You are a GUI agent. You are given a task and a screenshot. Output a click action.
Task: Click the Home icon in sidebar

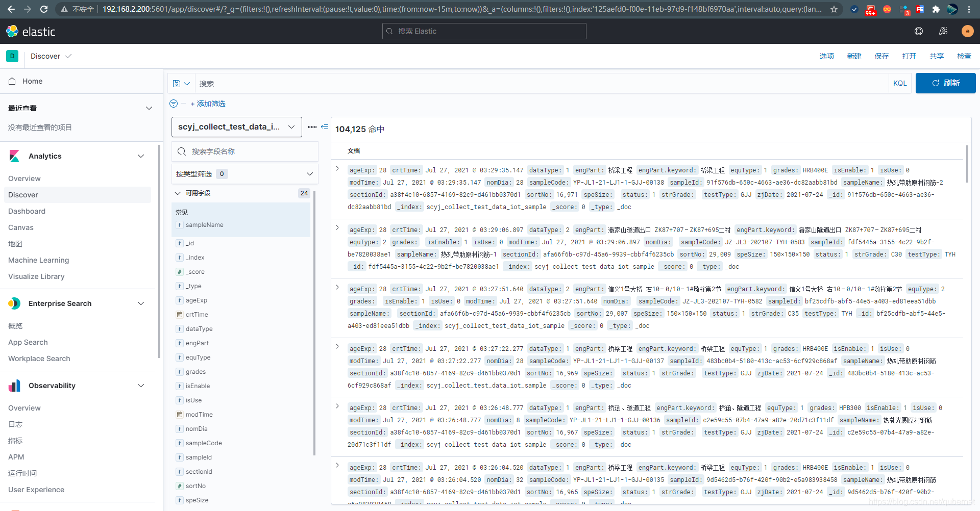pos(12,81)
